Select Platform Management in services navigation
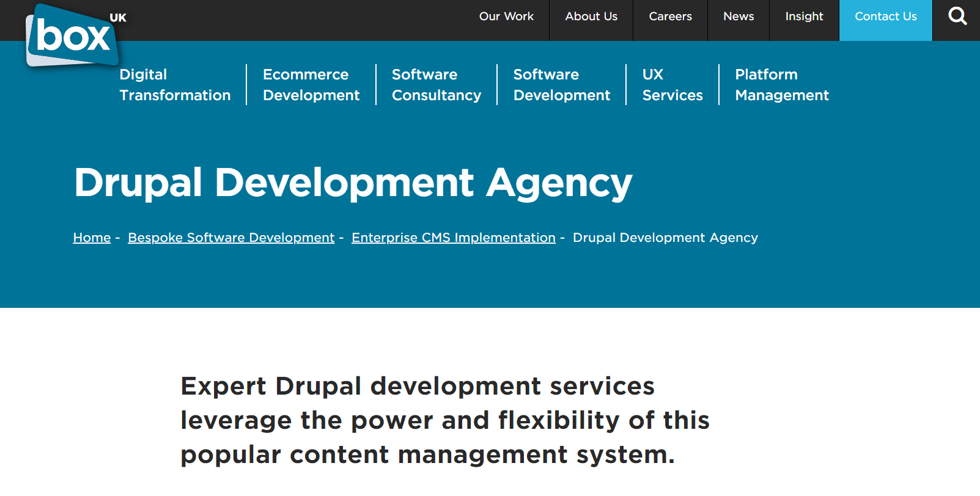This screenshot has height=496, width=980. pos(781,85)
